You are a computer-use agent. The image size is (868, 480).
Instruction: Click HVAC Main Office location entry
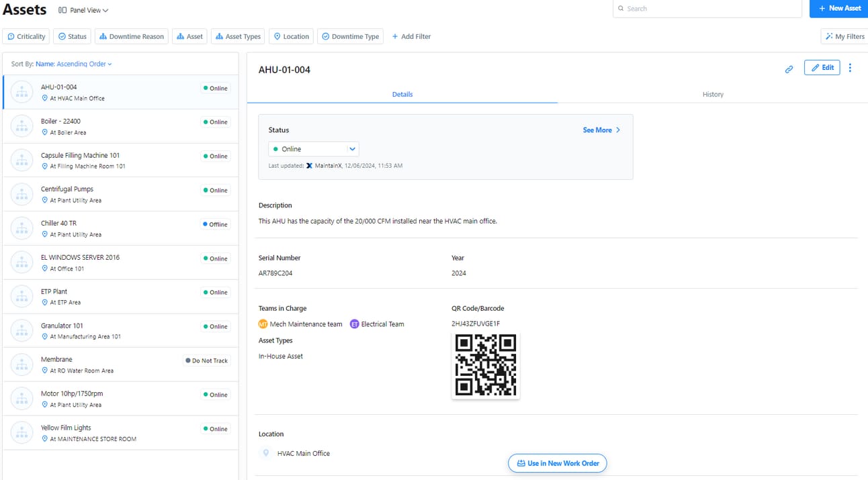click(x=304, y=454)
